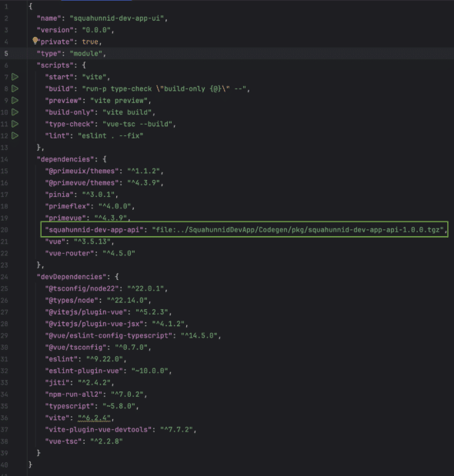Click the "@vitejs/plugin-vue" key
The image size is (454, 476).
coord(86,312)
